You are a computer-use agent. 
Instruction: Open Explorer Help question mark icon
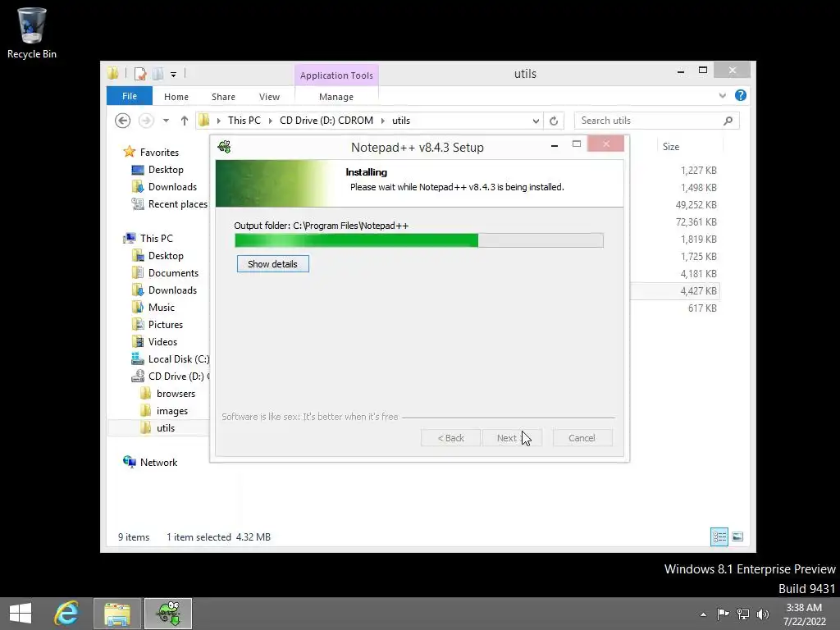741,95
